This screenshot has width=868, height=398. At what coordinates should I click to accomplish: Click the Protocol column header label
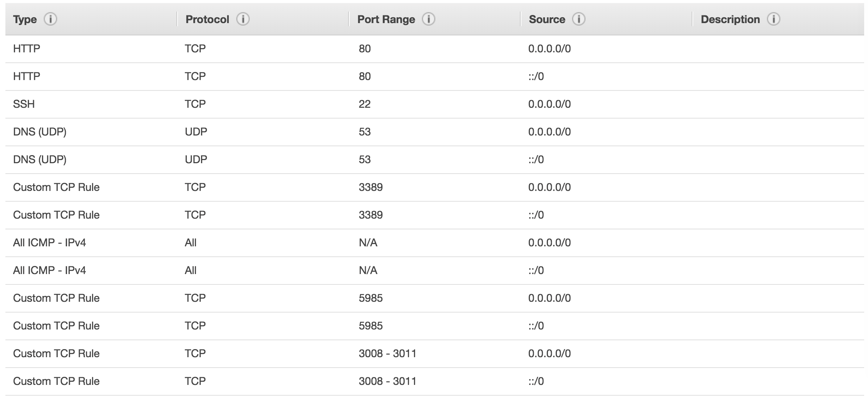(207, 19)
